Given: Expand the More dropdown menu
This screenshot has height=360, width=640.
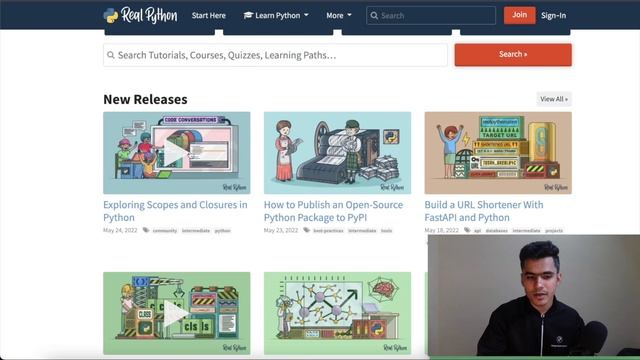Looking at the screenshot, I should [x=338, y=16].
